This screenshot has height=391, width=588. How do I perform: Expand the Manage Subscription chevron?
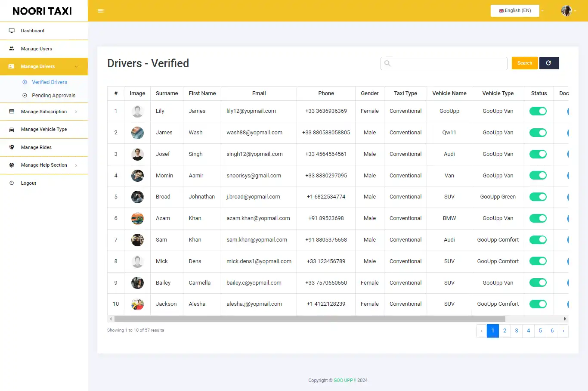[x=77, y=112]
